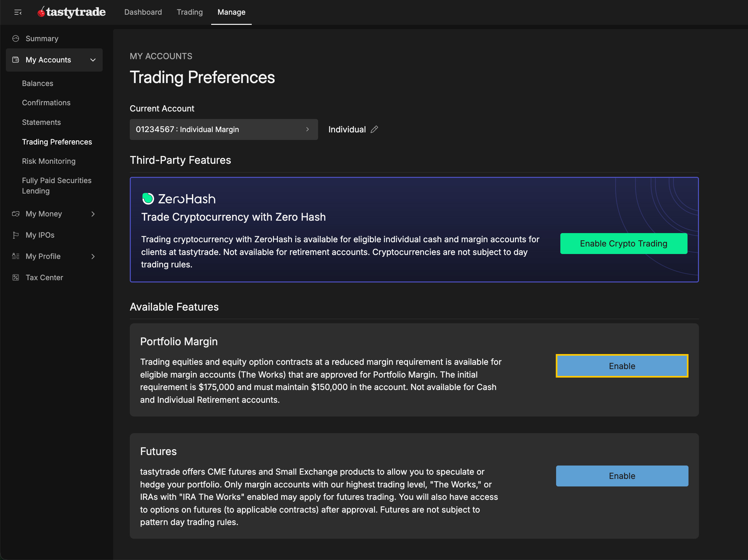Open Risk Monitoring in sidebar

click(x=49, y=161)
